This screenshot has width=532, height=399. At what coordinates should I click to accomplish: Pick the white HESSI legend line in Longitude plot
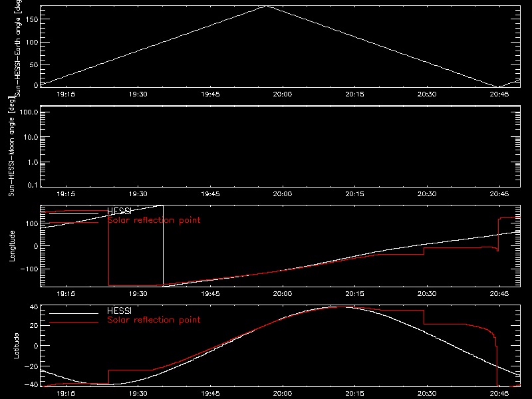point(74,213)
